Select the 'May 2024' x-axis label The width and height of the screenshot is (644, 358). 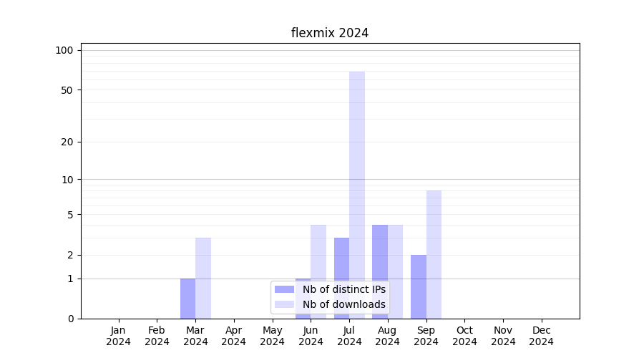pyautogui.click(x=272, y=336)
